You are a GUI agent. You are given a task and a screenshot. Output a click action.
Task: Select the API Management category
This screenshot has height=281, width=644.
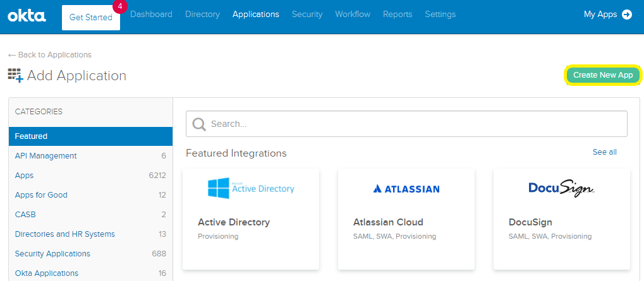(46, 156)
